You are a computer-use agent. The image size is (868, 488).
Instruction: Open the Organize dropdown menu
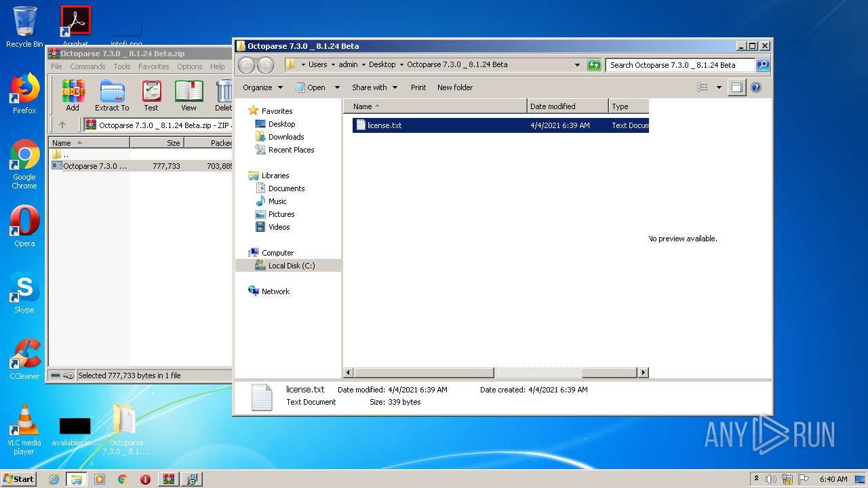pyautogui.click(x=262, y=87)
